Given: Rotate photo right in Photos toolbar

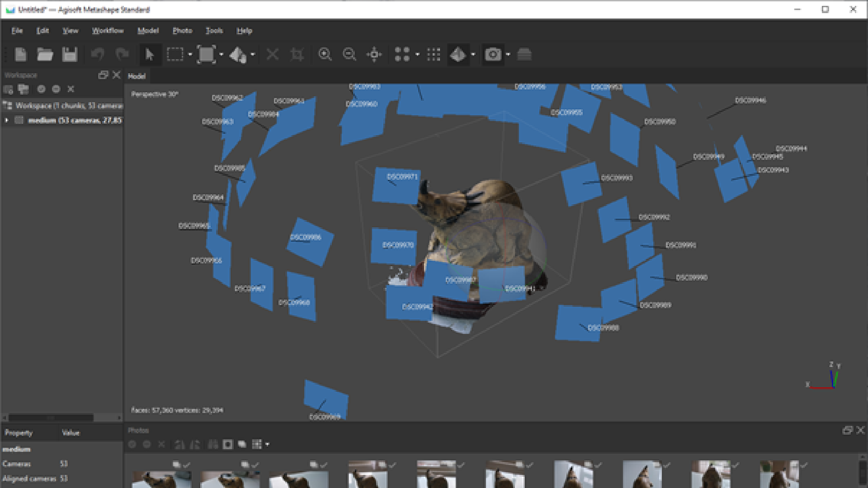Looking at the screenshot, I should [x=195, y=445].
